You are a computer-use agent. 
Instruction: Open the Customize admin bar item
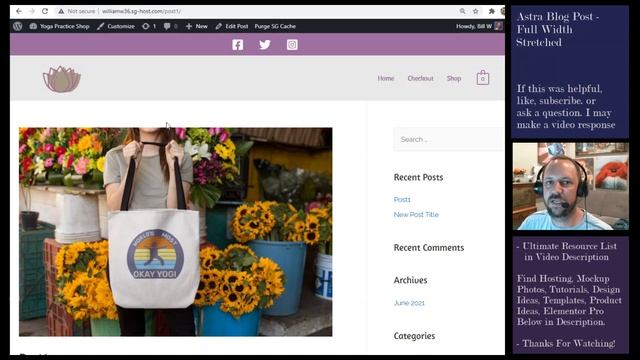pos(116,26)
